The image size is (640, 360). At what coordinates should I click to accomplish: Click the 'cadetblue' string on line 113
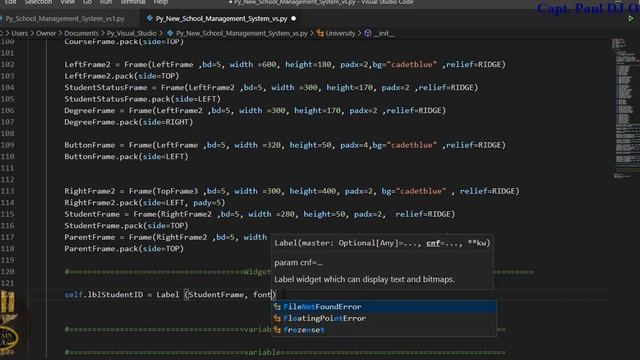point(421,191)
